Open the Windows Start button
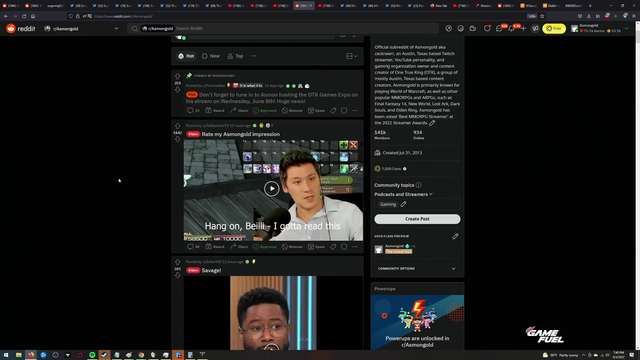 coord(6,355)
